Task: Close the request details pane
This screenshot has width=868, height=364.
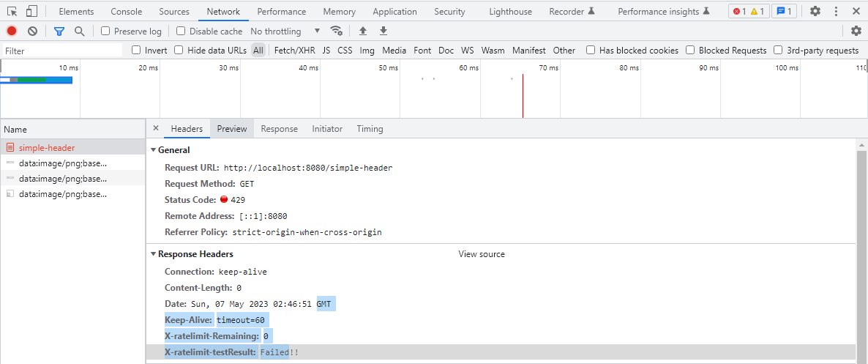Action: pos(156,128)
